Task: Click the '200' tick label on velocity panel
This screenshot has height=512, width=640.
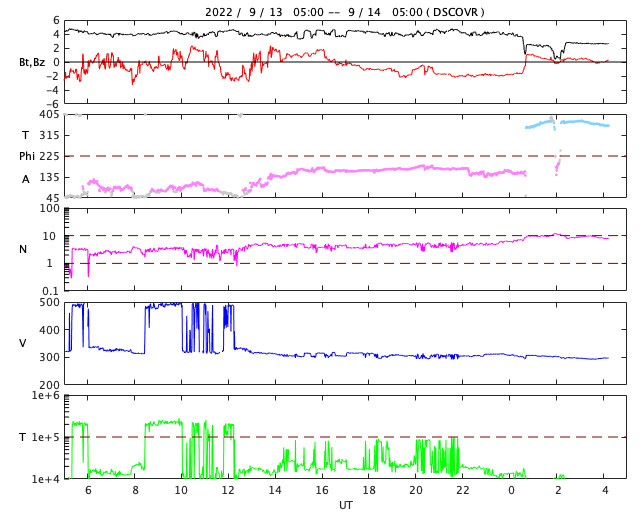Action: click(x=49, y=385)
